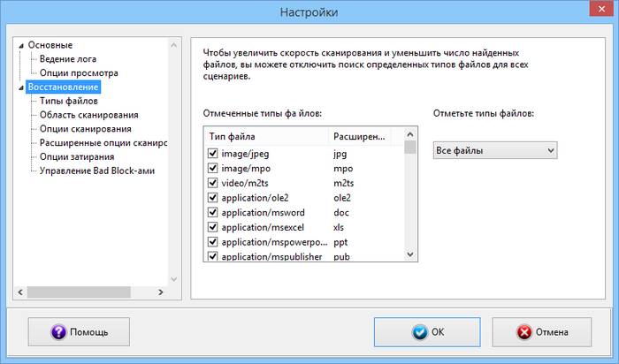Confirm settings with the OK button
Screen dimensions: 619x364
click(x=428, y=332)
